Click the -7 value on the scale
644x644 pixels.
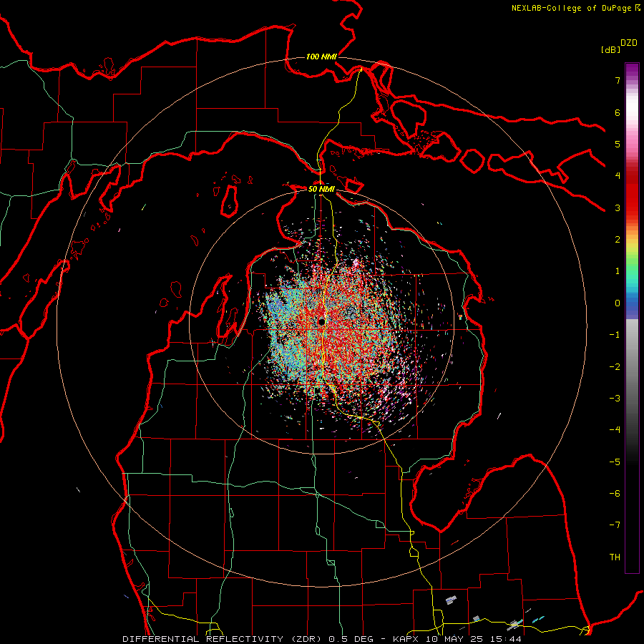(x=615, y=525)
